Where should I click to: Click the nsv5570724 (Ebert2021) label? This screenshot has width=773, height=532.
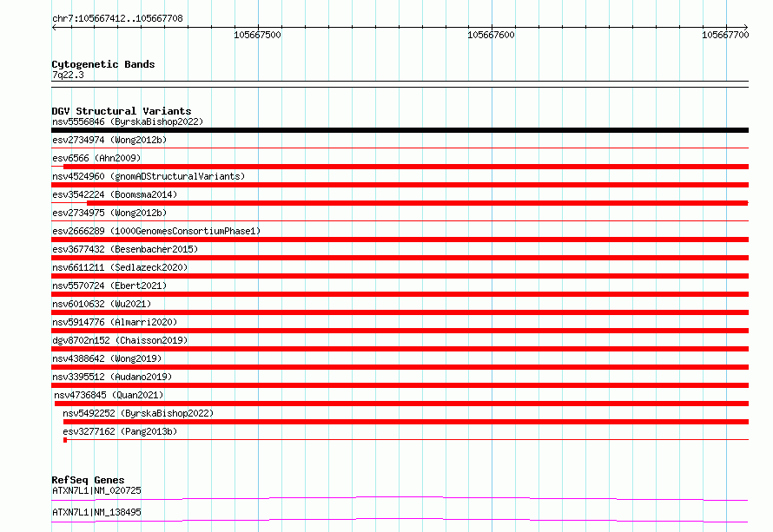(109, 286)
